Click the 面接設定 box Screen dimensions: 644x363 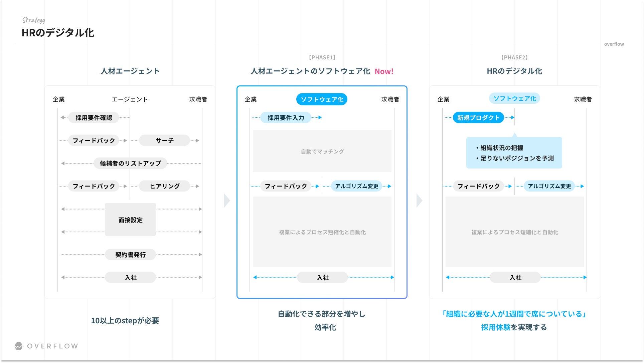(x=130, y=220)
